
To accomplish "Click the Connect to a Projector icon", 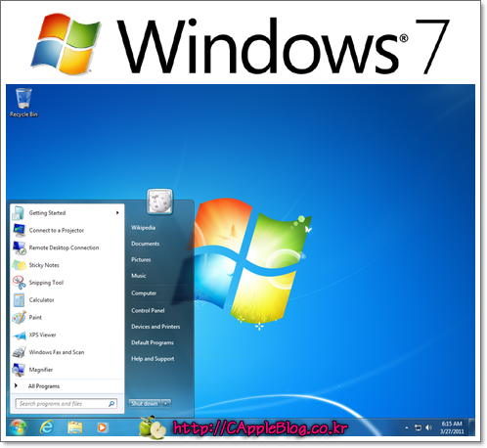I will pyautogui.click(x=19, y=230).
